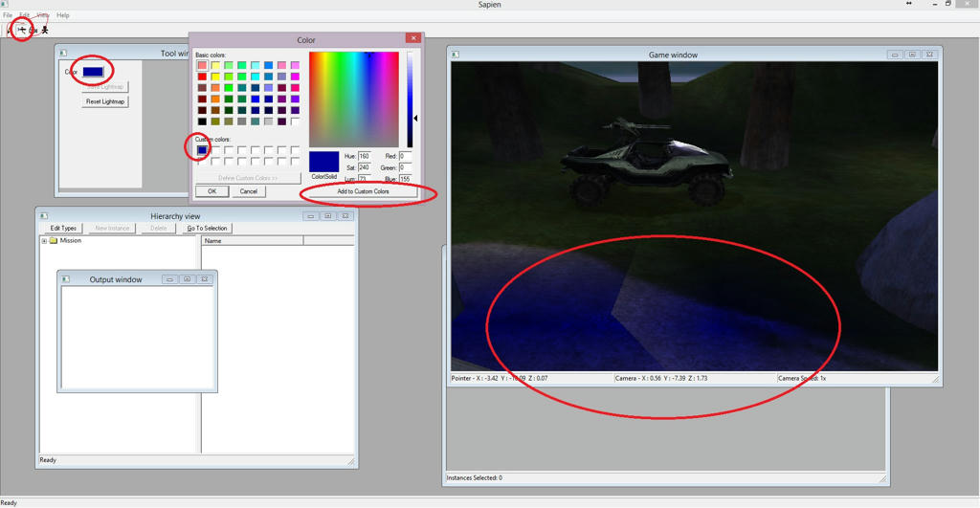The width and height of the screenshot is (980, 508).
Task: Click the Green value field
Action: coord(405,167)
